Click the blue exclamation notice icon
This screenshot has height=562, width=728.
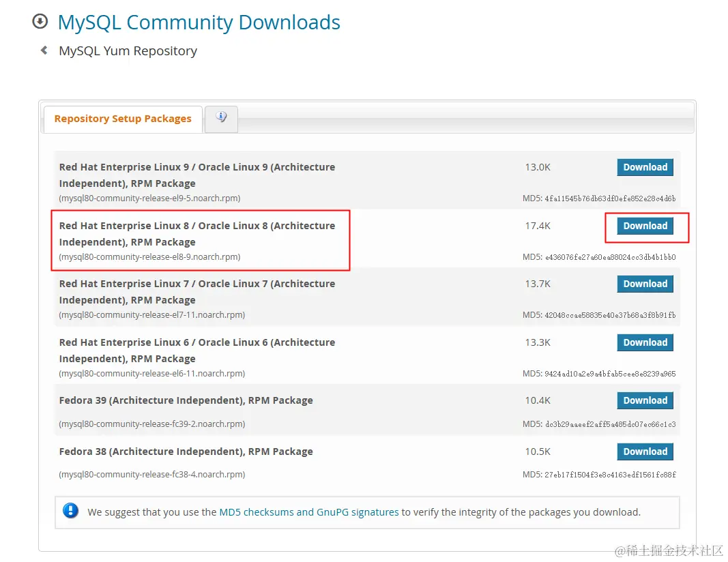(70, 511)
